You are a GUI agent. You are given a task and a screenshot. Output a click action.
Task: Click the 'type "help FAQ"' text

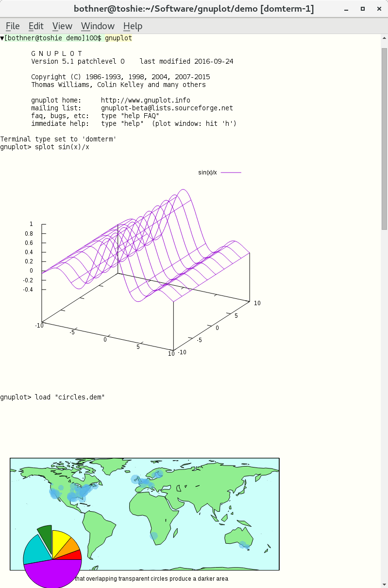click(130, 116)
